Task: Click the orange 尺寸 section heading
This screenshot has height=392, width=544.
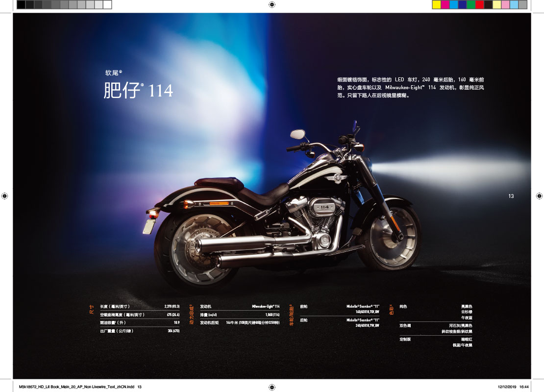Action: 92,310
